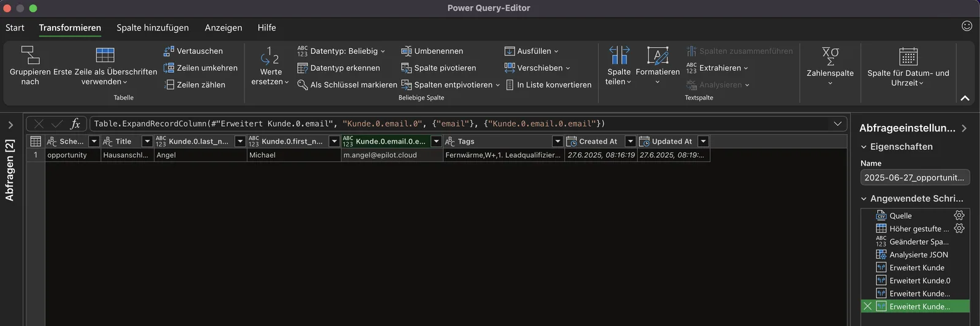Open the Ausfüllen dropdown
This screenshot has height=326, width=980.
[531, 51]
